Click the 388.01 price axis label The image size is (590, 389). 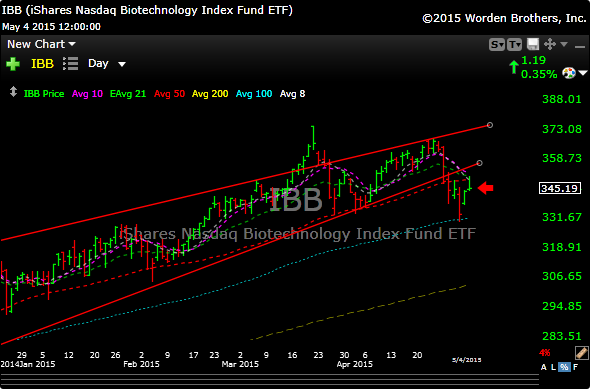coord(562,99)
